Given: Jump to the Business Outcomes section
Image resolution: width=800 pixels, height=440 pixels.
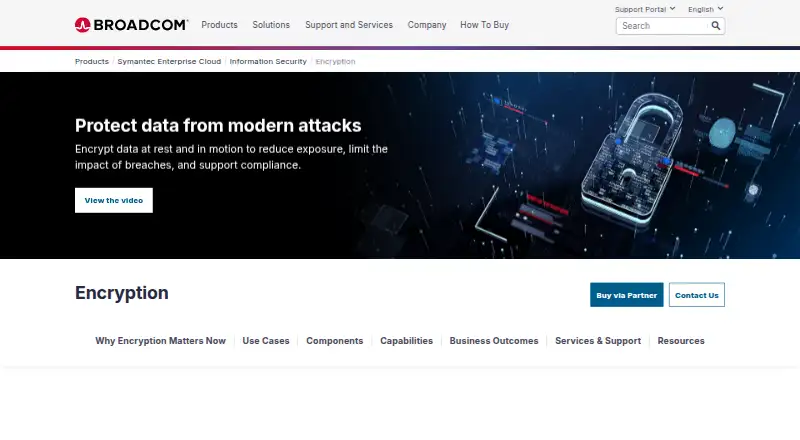Looking at the screenshot, I should coord(494,341).
